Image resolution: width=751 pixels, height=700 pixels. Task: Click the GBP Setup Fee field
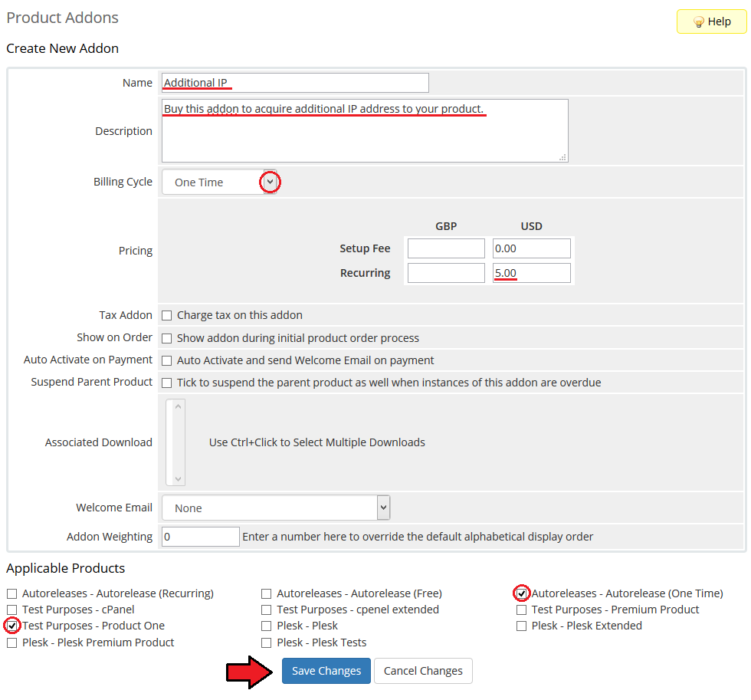coord(446,248)
